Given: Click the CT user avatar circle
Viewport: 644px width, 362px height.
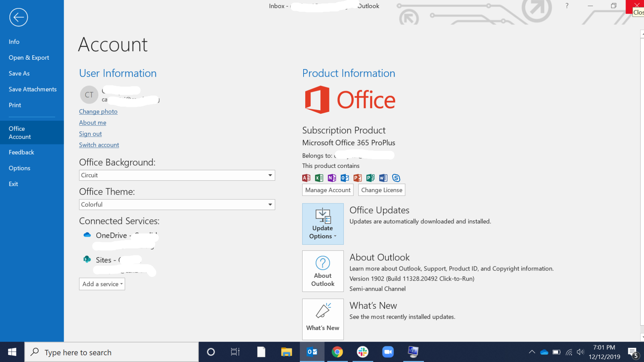Looking at the screenshot, I should click(89, 95).
